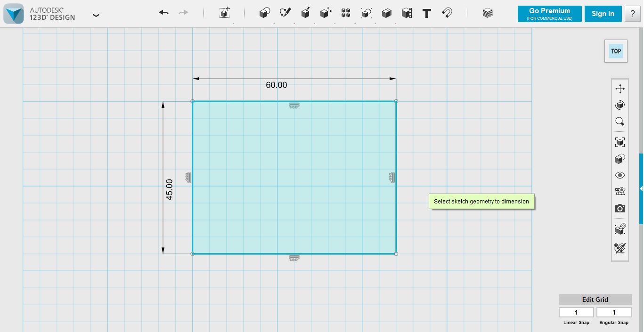The width and height of the screenshot is (644, 332).
Task: Open the Construct tools menu
Action: [x=305, y=13]
